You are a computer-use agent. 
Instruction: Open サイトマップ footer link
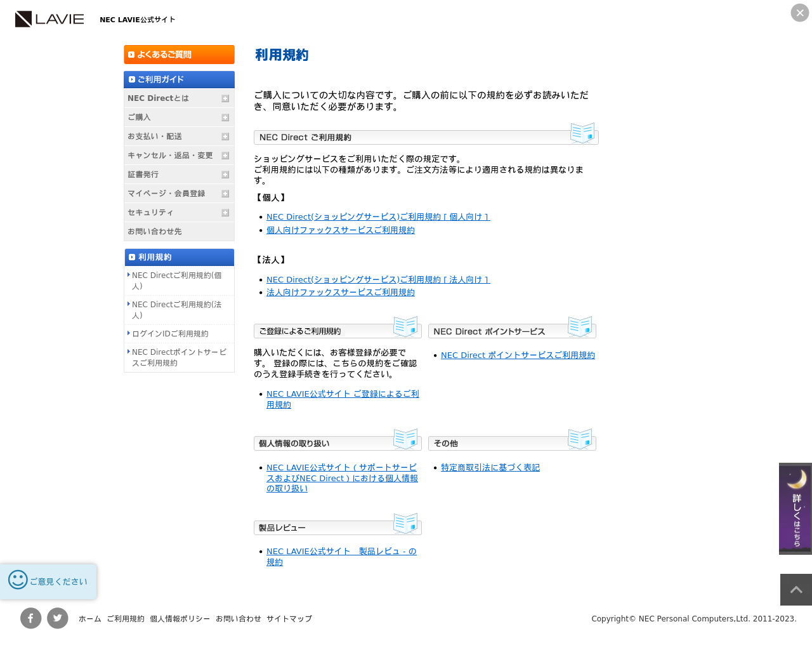(289, 619)
